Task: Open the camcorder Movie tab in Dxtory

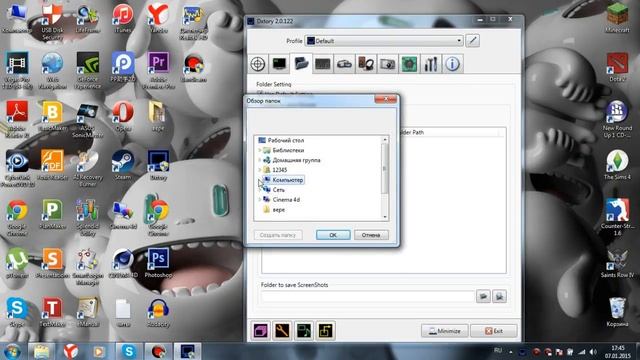Action: click(344, 64)
